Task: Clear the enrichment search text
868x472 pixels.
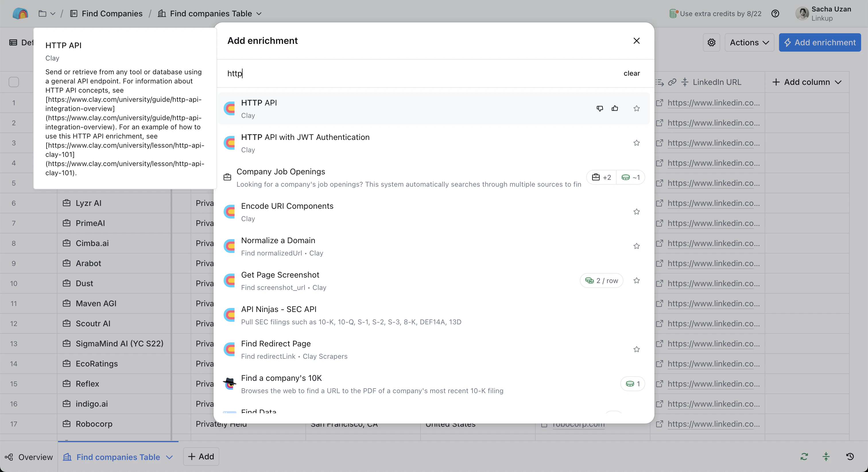Action: point(631,73)
